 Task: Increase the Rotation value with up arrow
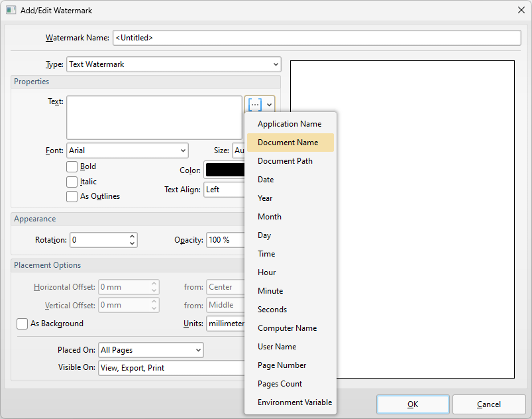click(133, 236)
